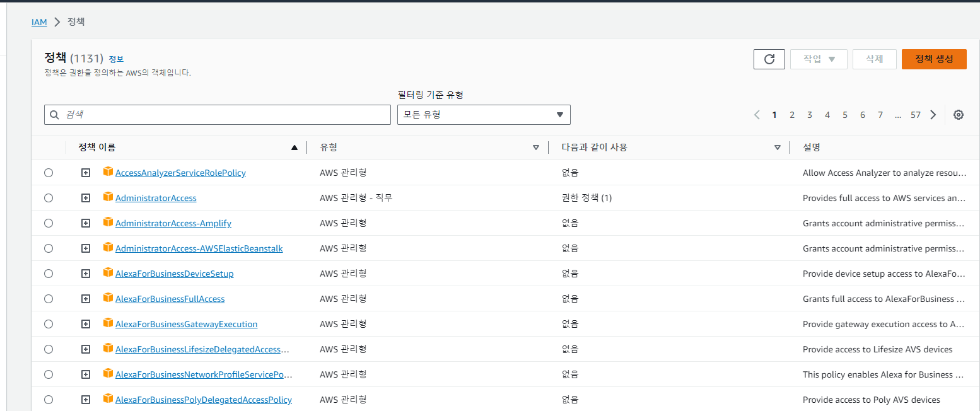Go to the next page arrow
The height and width of the screenshot is (411, 980).
933,115
